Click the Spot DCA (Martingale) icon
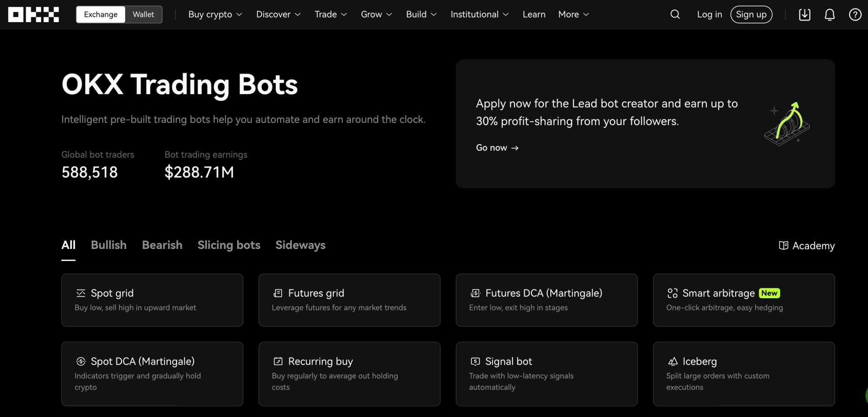 point(81,361)
